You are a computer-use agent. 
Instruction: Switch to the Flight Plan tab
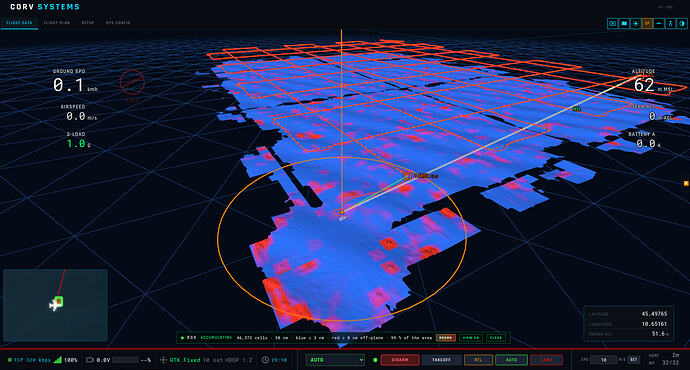[56, 22]
